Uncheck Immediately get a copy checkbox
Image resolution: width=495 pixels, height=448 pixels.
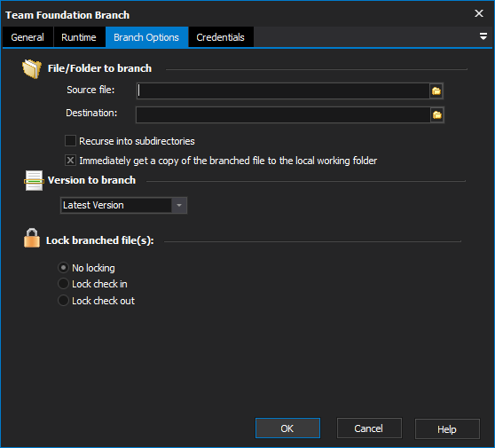70,161
